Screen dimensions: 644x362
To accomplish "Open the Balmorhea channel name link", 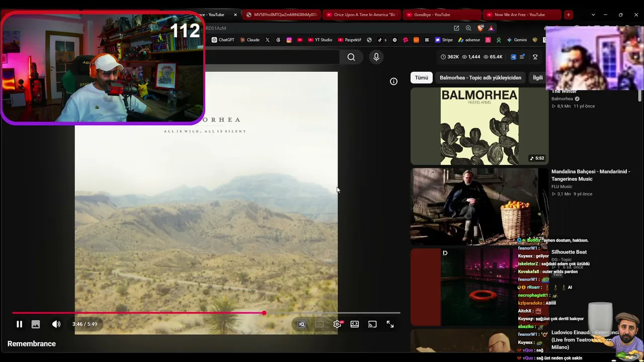I will click(562, 99).
